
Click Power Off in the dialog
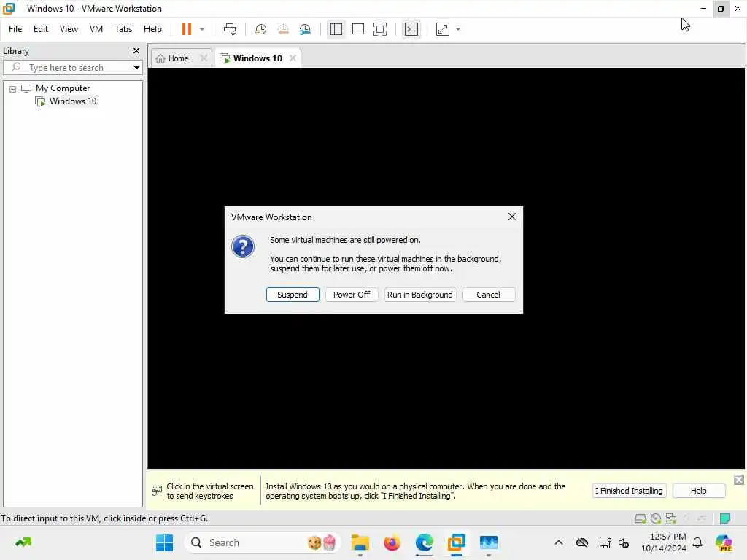(x=352, y=295)
